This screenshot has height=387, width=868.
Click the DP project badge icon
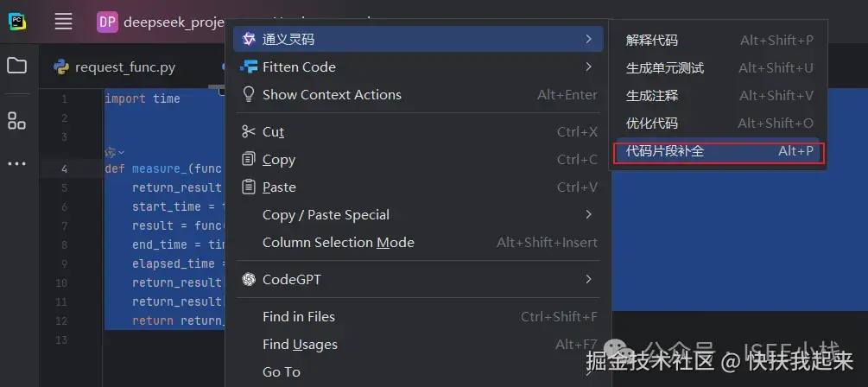107,22
